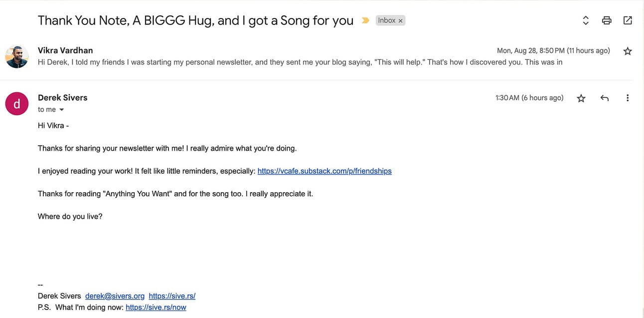Show recipient details next to 'to me'
644x318 pixels.
(x=62, y=110)
